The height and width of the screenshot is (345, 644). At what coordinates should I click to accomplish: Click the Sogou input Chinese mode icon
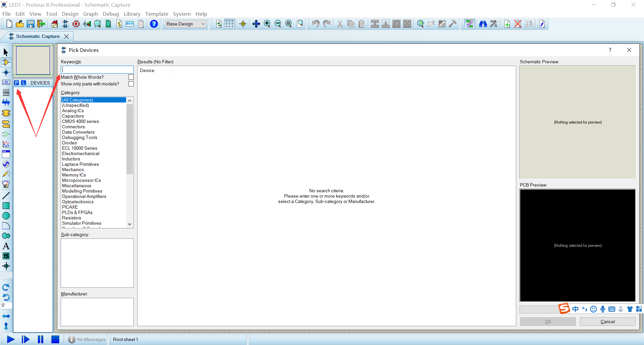(576, 309)
